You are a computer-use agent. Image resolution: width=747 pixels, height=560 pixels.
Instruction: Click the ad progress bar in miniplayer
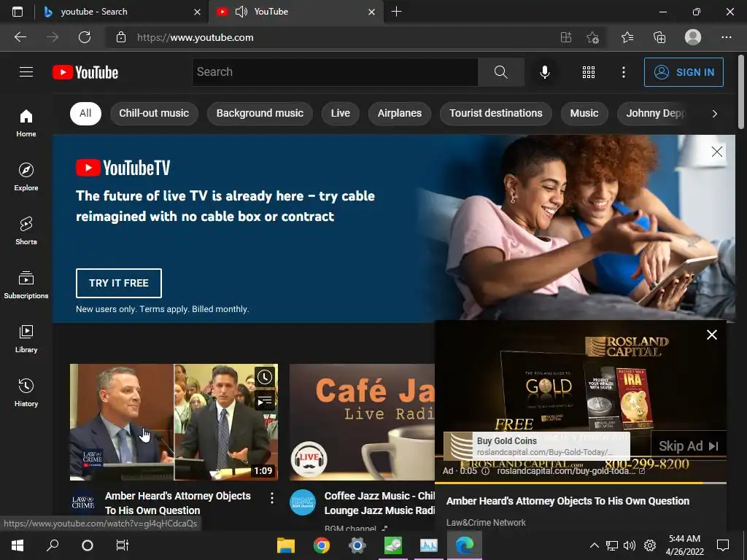581,483
